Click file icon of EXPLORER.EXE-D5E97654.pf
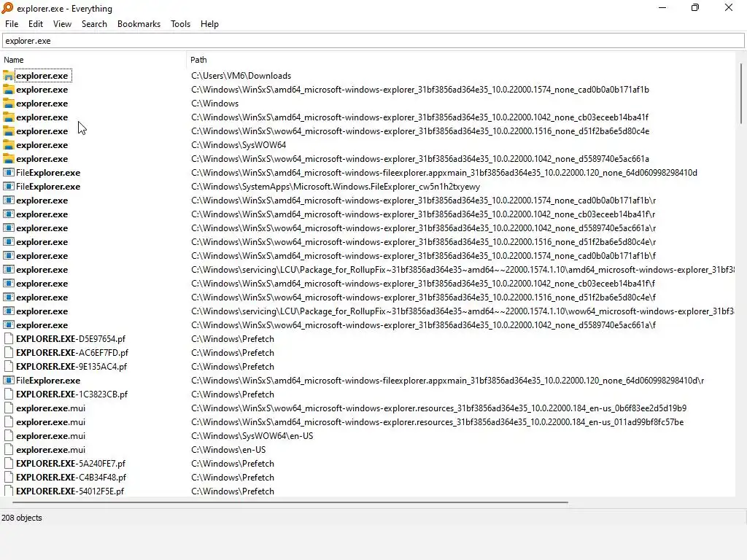 pyautogui.click(x=9, y=338)
